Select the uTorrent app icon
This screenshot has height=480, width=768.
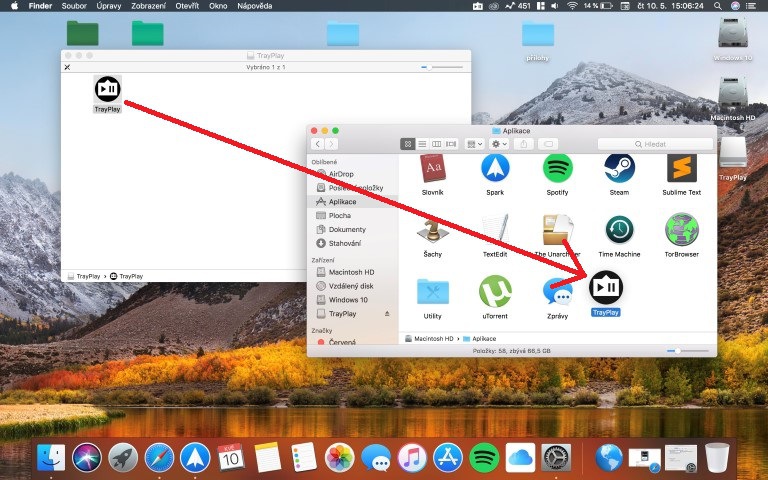[x=495, y=291]
